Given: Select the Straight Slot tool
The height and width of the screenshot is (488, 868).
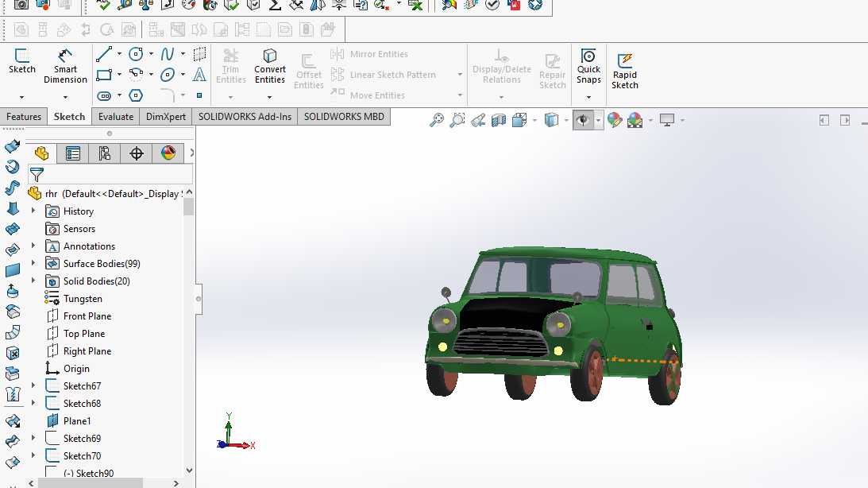Looking at the screenshot, I should [104, 96].
